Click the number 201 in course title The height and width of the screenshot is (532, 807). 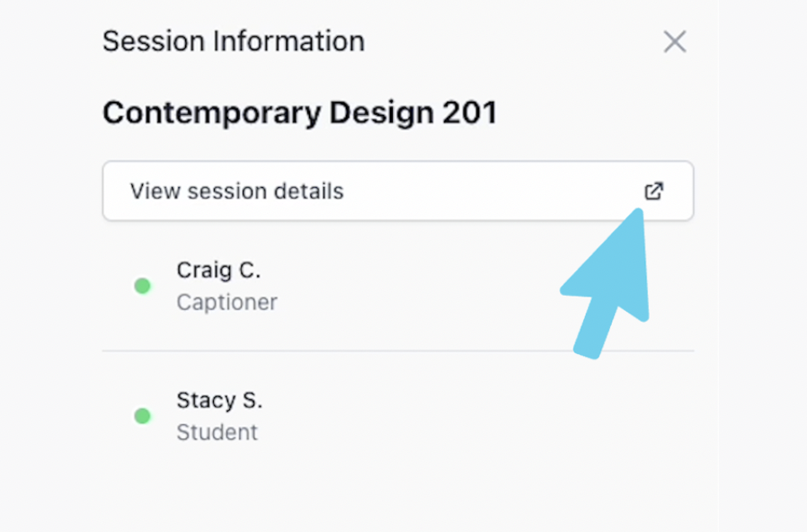pos(470,112)
